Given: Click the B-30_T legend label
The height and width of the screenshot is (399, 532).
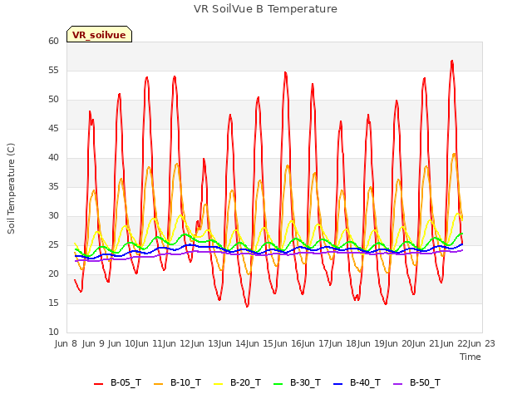Looking at the screenshot, I should (x=305, y=382).
